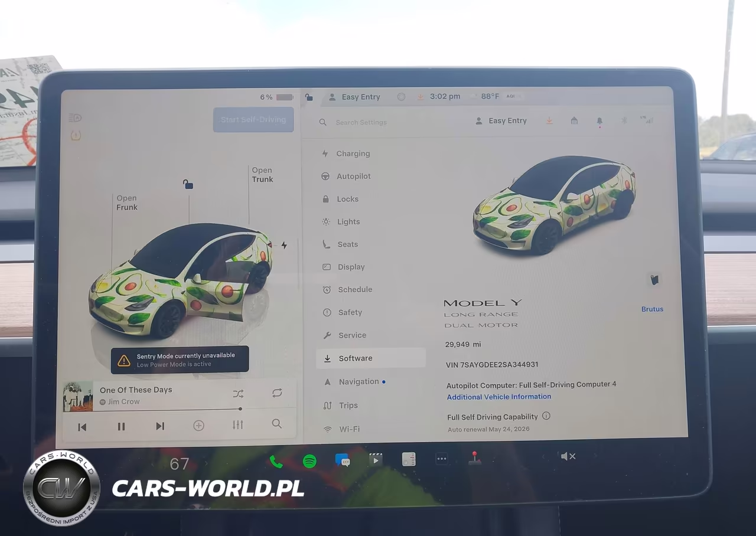
Task: Open the Frunk
Action: (x=127, y=202)
